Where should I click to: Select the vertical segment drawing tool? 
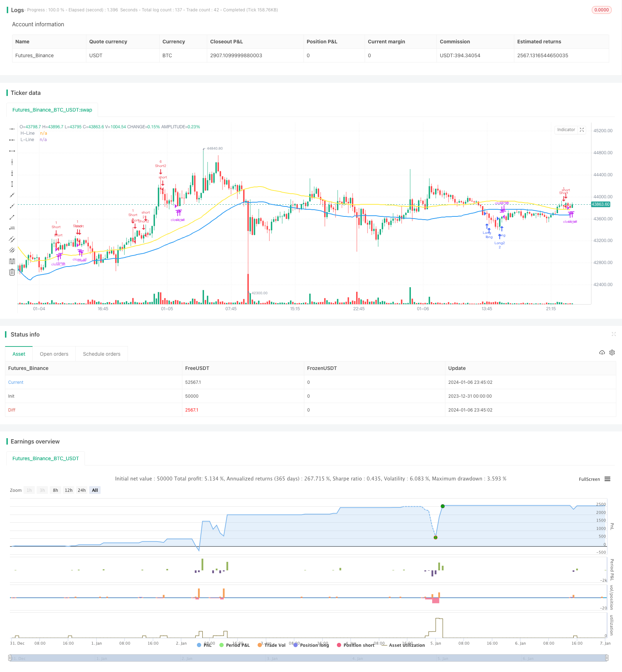[x=12, y=184]
